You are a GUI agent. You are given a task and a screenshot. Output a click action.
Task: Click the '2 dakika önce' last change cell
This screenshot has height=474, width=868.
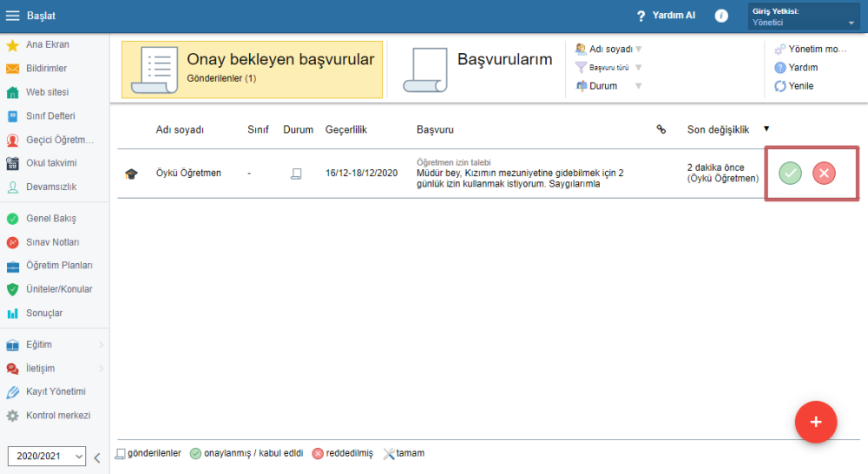click(x=723, y=173)
